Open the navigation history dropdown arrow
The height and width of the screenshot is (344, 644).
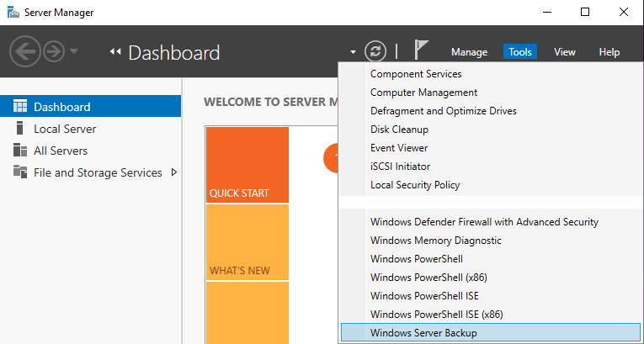[74, 52]
